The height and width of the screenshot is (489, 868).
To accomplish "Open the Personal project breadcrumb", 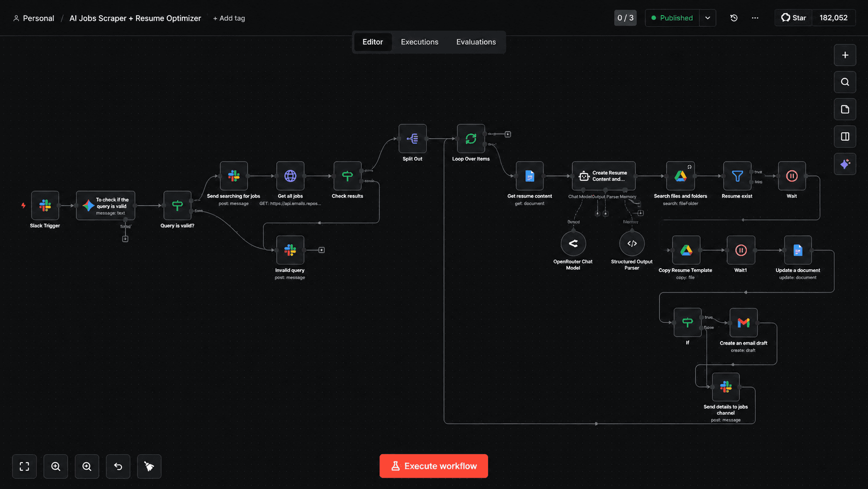I will (34, 18).
